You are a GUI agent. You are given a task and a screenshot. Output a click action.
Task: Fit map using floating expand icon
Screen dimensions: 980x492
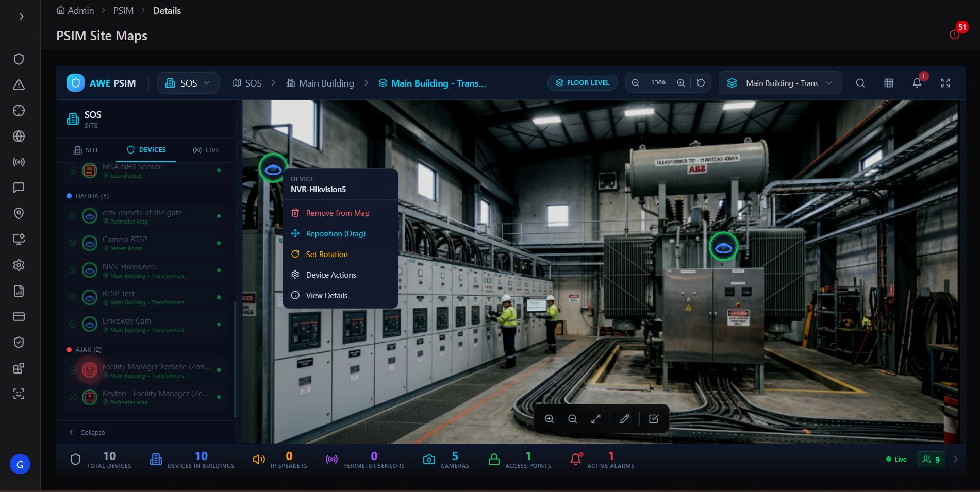[596, 419]
